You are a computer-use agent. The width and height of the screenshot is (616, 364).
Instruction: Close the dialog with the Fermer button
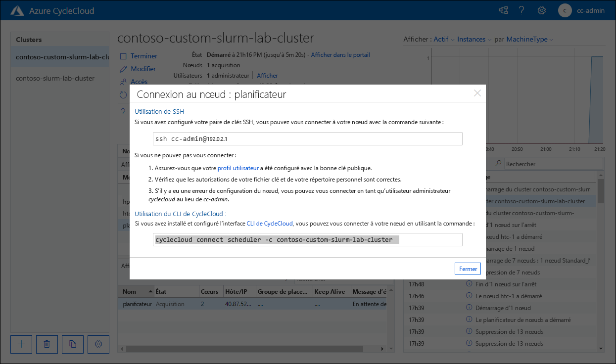point(467,268)
